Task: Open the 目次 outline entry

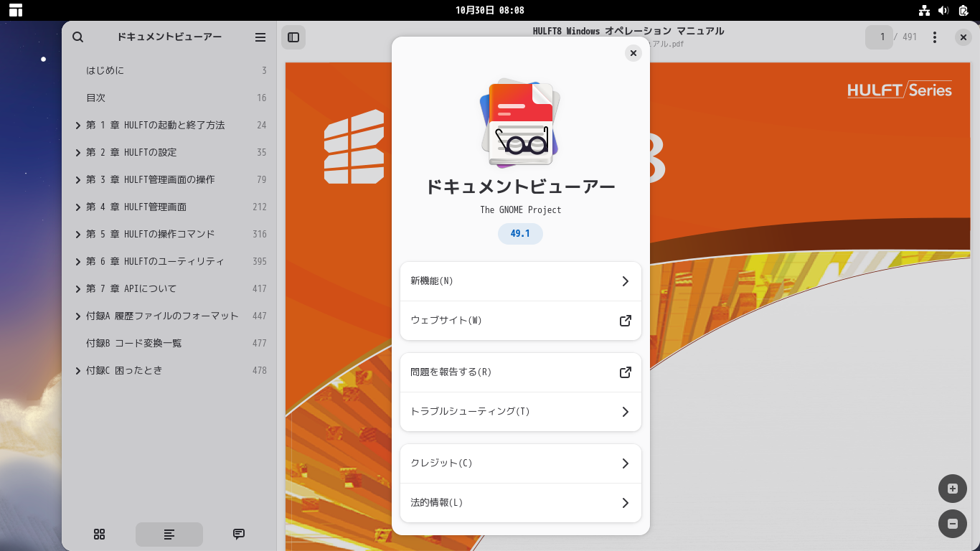Action: (x=169, y=98)
